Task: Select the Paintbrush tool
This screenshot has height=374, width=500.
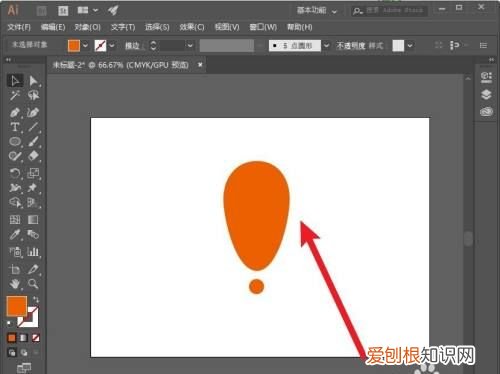Action: [x=33, y=141]
